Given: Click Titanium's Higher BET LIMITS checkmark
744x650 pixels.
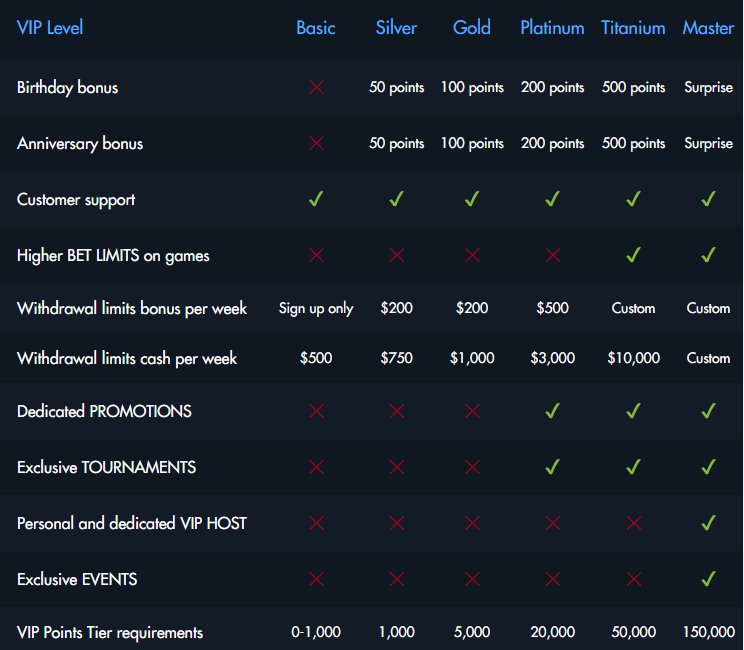Looking at the screenshot, I should coord(633,256).
